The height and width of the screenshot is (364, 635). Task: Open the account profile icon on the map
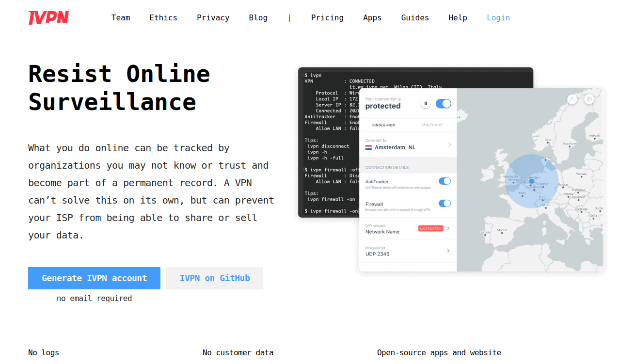(572, 99)
